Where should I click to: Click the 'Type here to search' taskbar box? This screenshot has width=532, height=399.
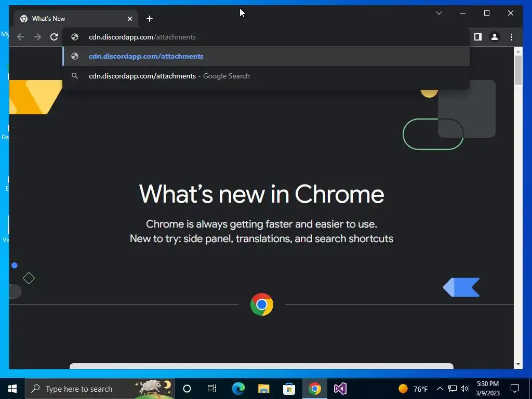[x=100, y=389]
